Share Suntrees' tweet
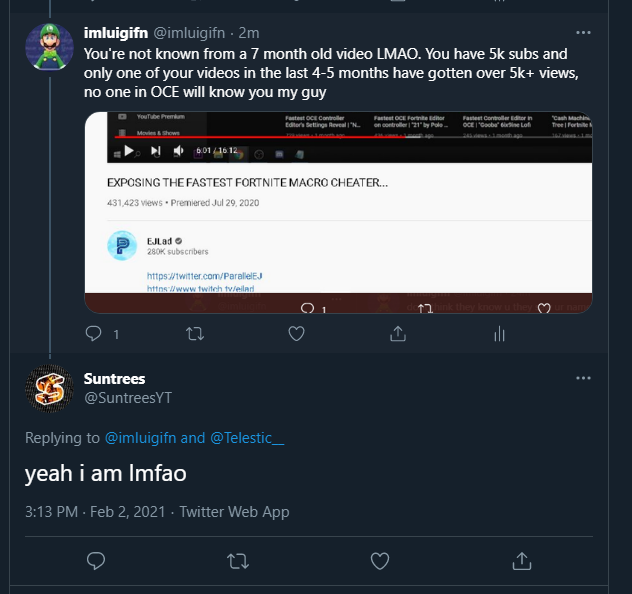Viewport: 632px width, 594px height. tap(521, 559)
